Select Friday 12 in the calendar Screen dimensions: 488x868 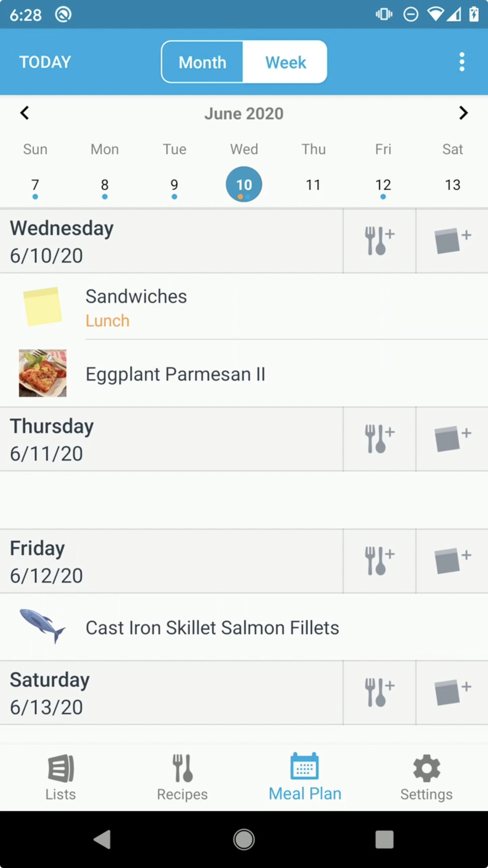383,185
